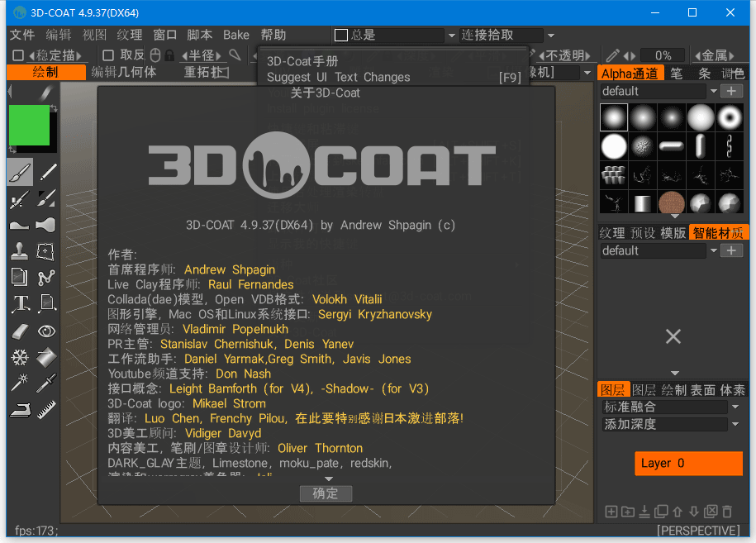Open the 文件 menu
The height and width of the screenshot is (543, 756).
click(22, 36)
